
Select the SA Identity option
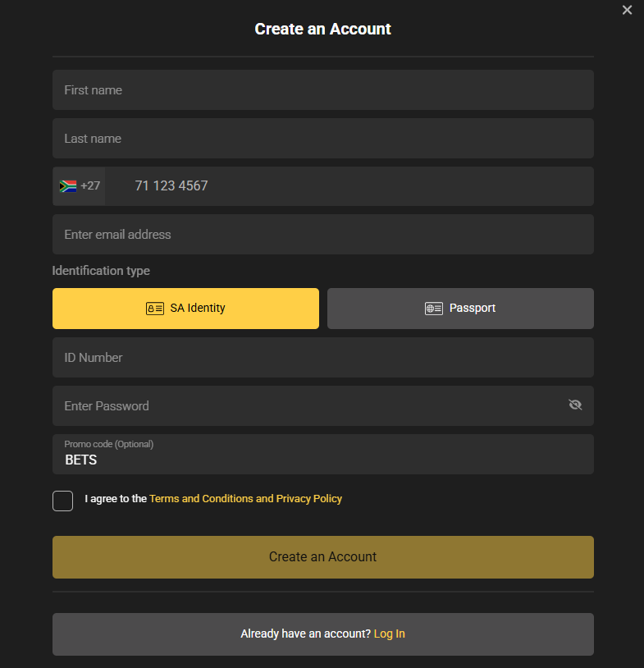(185, 309)
